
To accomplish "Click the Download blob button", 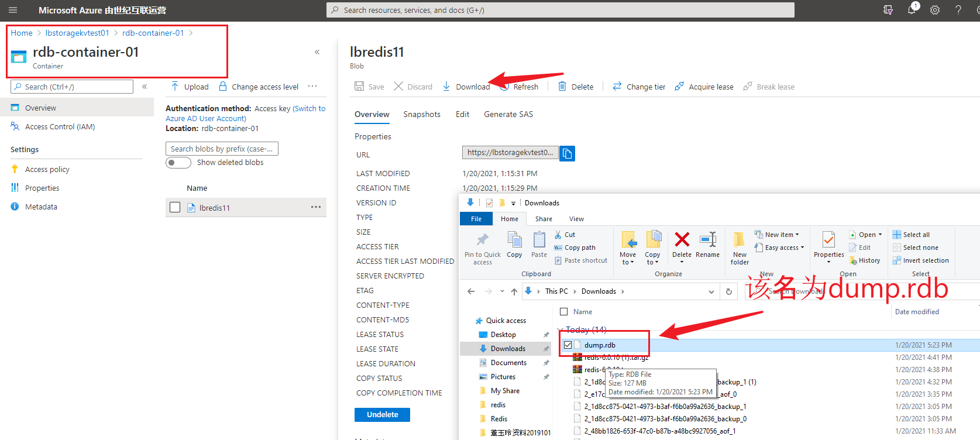I will (466, 87).
